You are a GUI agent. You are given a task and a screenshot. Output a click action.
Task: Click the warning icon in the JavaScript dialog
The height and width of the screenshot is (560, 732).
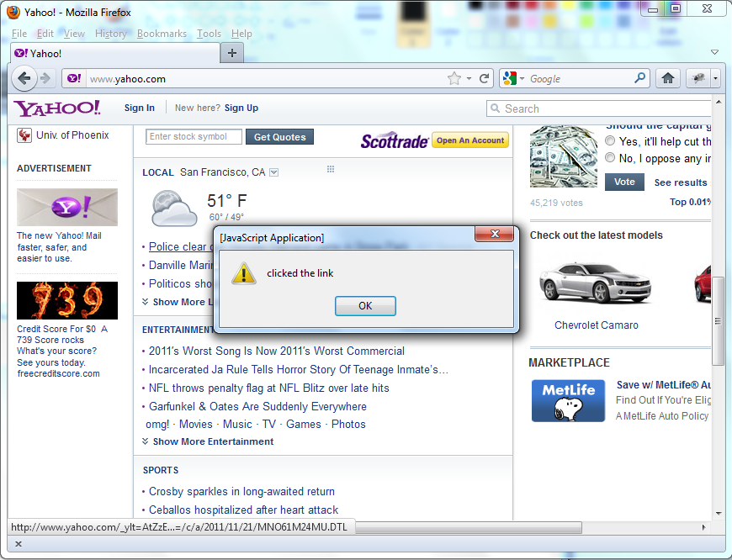[244, 273]
